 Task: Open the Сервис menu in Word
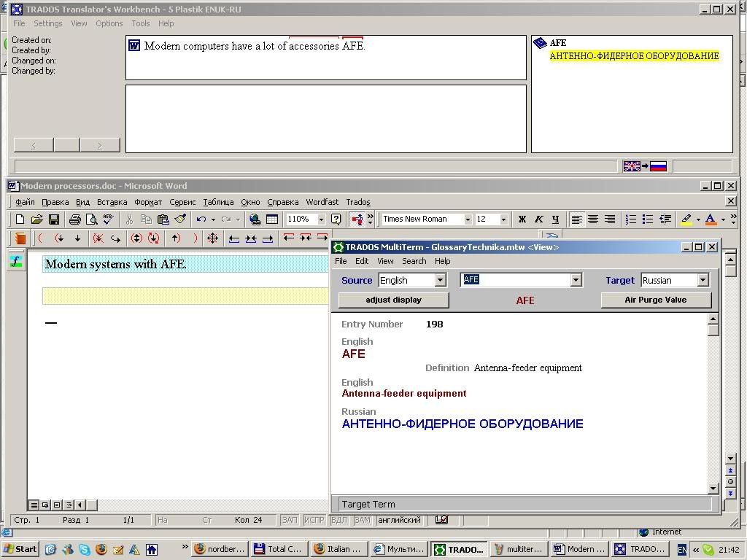point(182,202)
